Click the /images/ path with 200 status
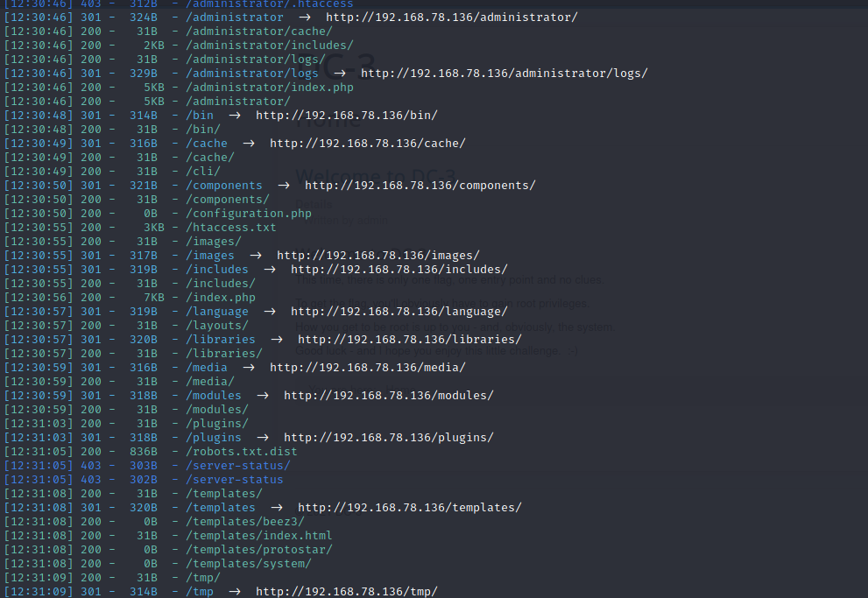Image resolution: width=868 pixels, height=598 pixels. (214, 242)
